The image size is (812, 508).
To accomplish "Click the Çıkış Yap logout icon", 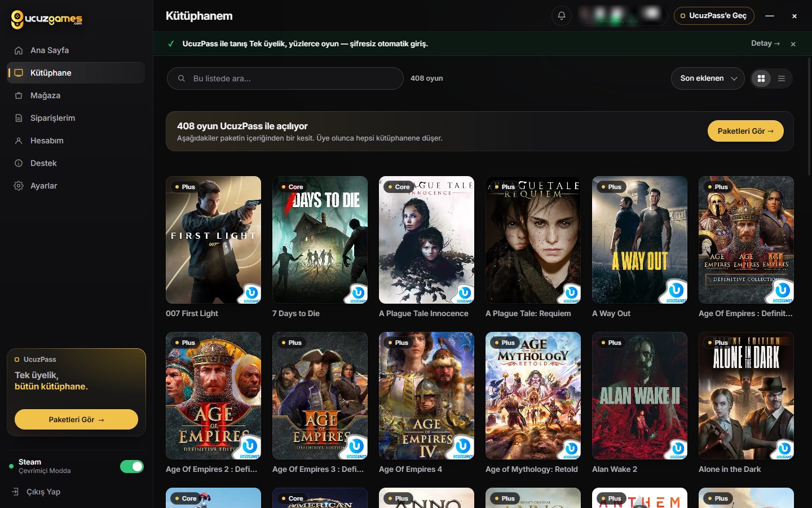I will (15, 492).
